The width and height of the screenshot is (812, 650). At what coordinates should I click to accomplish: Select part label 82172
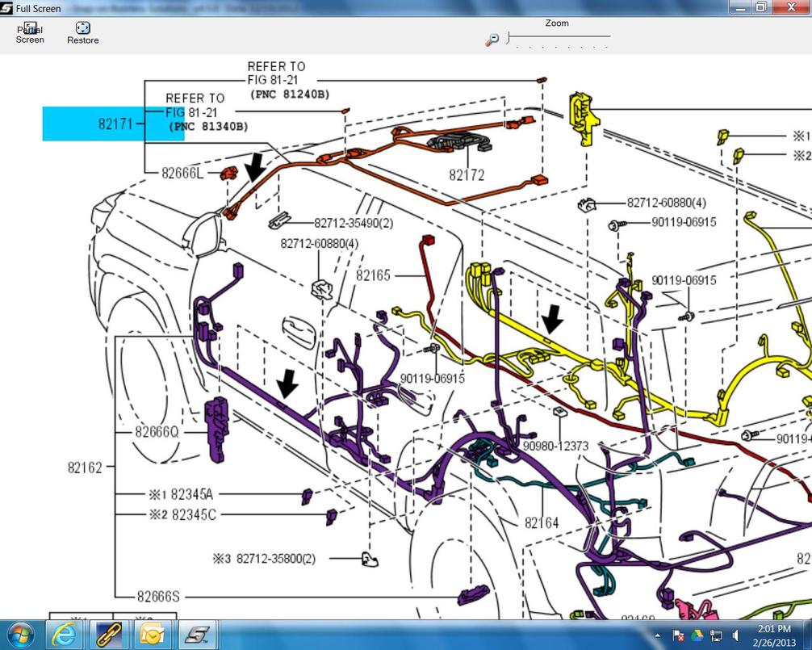click(467, 175)
